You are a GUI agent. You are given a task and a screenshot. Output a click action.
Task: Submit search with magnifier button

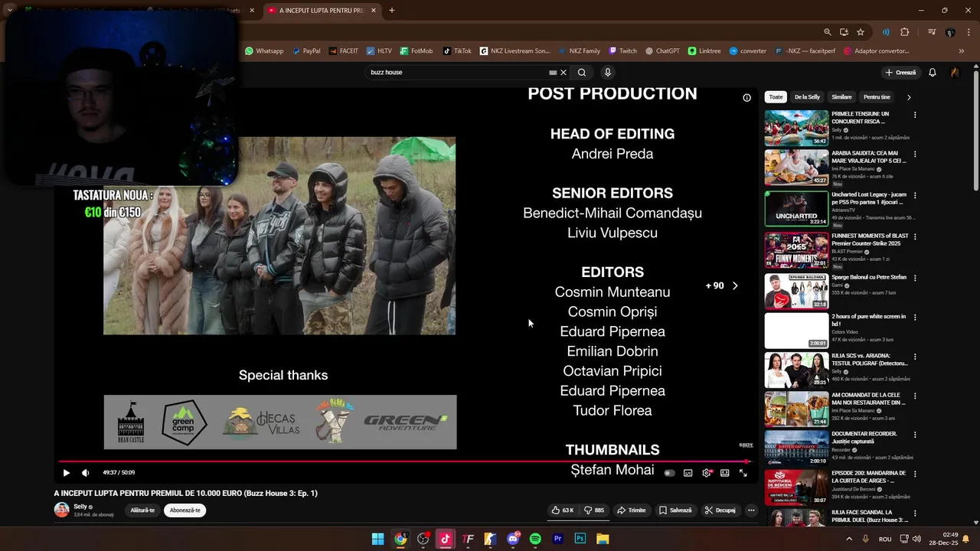pos(582,73)
